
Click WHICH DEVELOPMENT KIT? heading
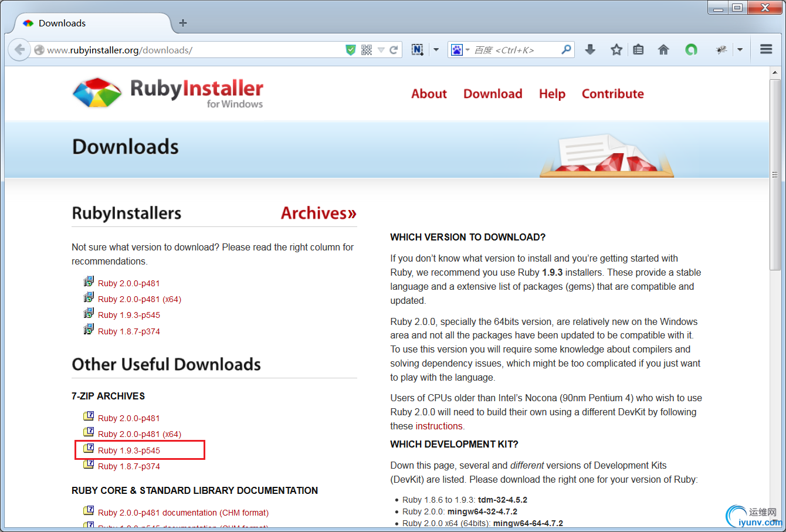454,444
